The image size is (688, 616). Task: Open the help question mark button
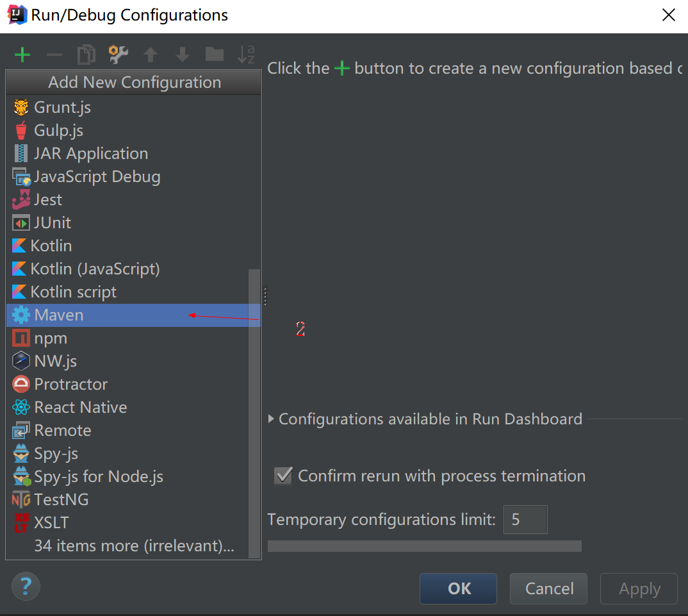click(x=26, y=586)
